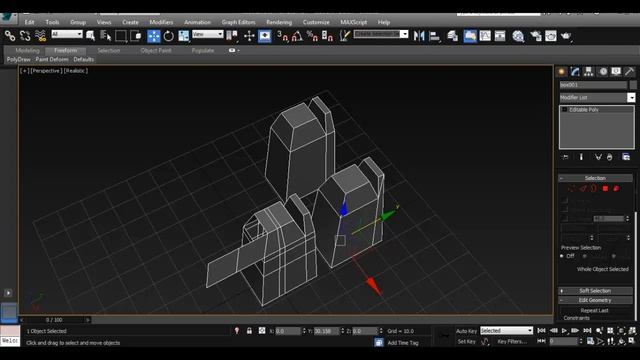Toggle the Angle Snap icon
The height and width of the screenshot is (360, 640).
[x=297, y=36]
